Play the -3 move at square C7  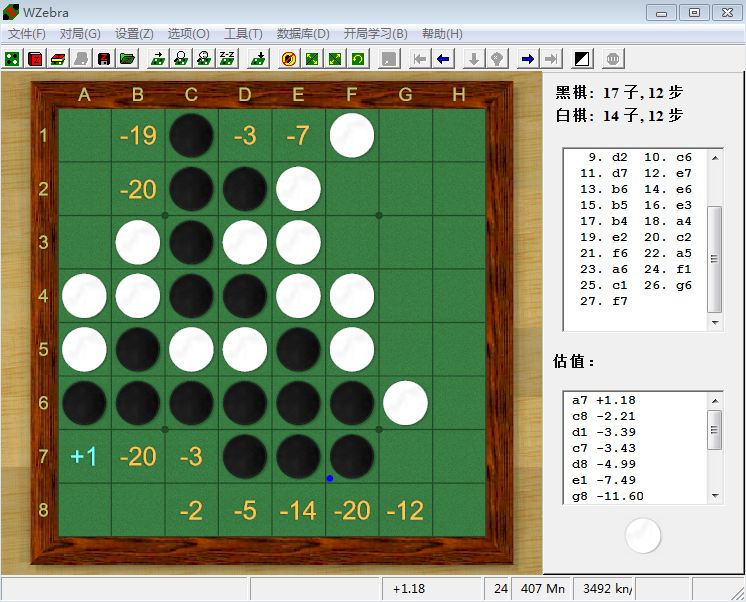click(191, 456)
